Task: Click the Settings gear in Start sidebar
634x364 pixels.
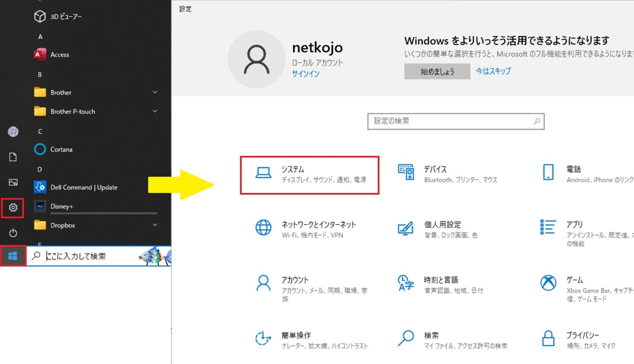Action: pyautogui.click(x=13, y=208)
